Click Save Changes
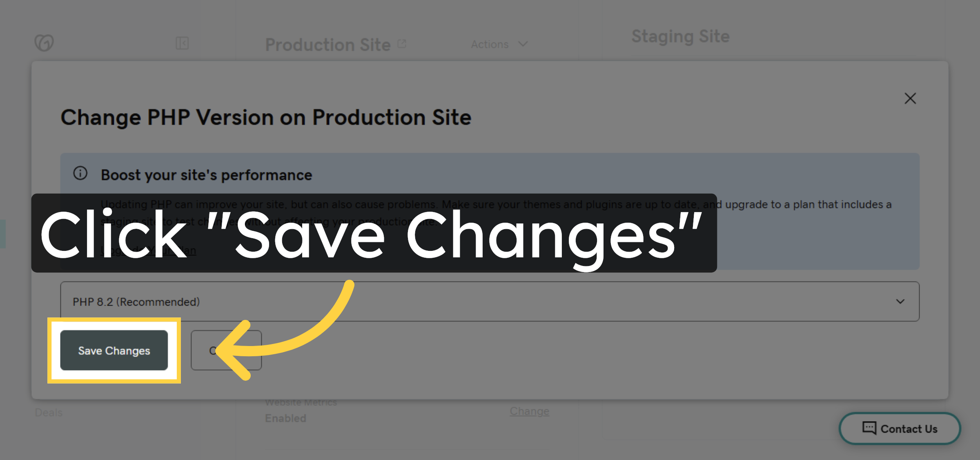 114,350
